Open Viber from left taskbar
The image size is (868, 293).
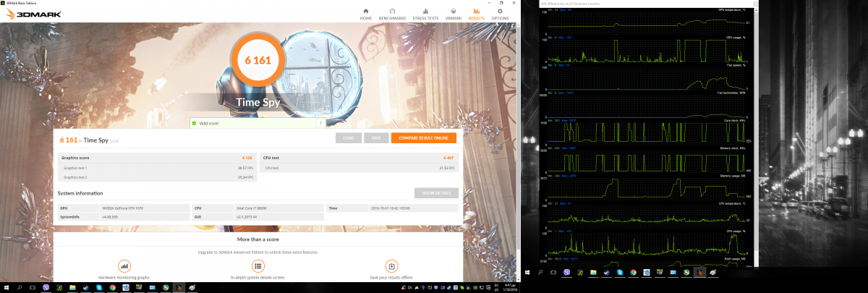[46, 288]
